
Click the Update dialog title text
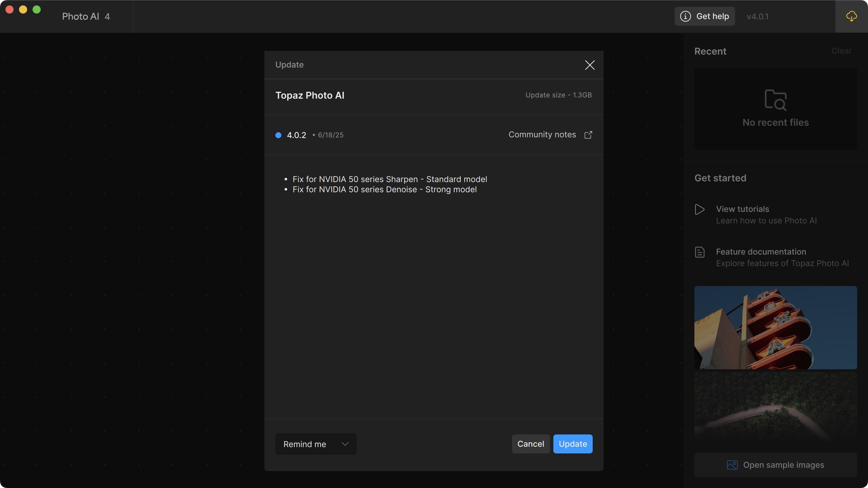(289, 65)
